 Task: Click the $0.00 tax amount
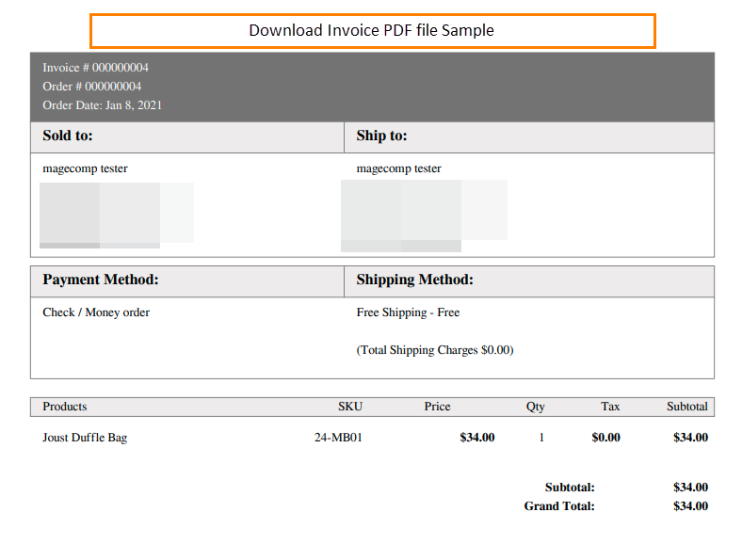pyautogui.click(x=605, y=438)
